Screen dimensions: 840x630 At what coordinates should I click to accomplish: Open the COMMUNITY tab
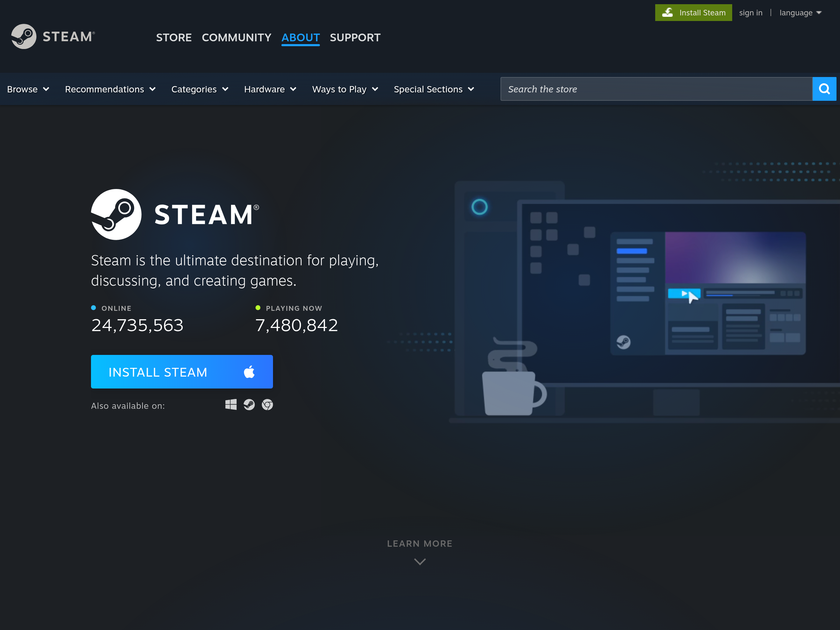(x=237, y=37)
